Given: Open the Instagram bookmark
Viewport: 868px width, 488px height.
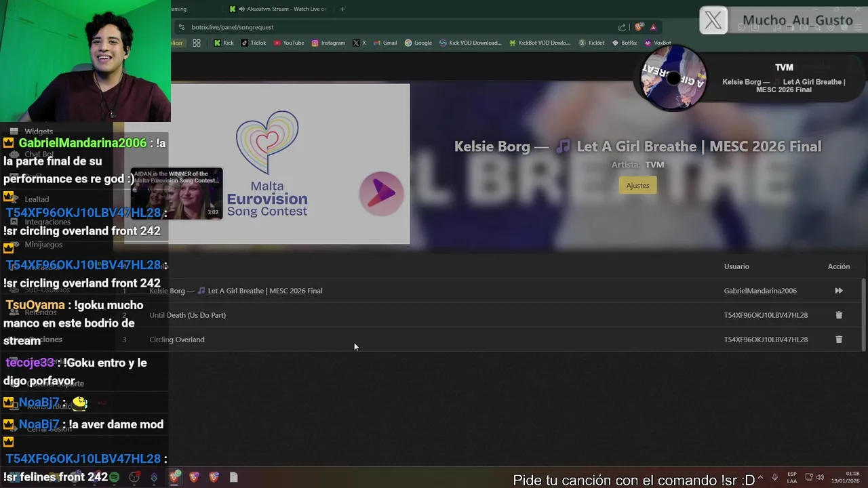Looking at the screenshot, I should 328,43.
